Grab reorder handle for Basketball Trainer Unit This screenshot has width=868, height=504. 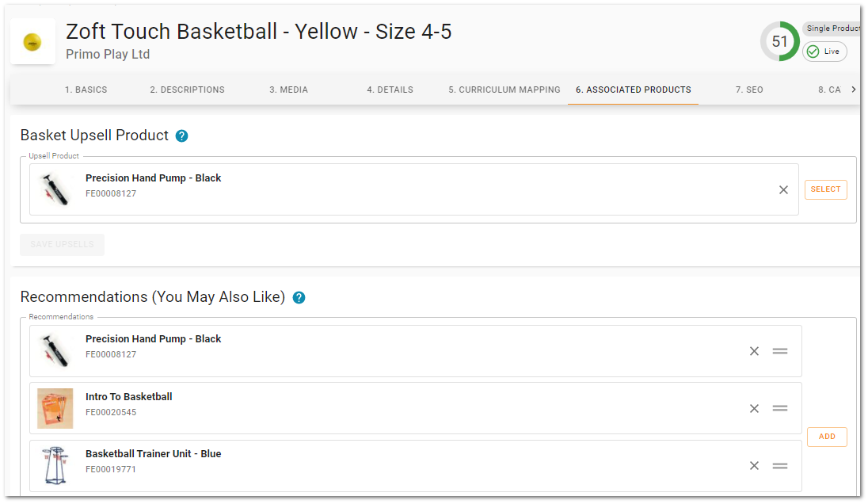(x=780, y=466)
